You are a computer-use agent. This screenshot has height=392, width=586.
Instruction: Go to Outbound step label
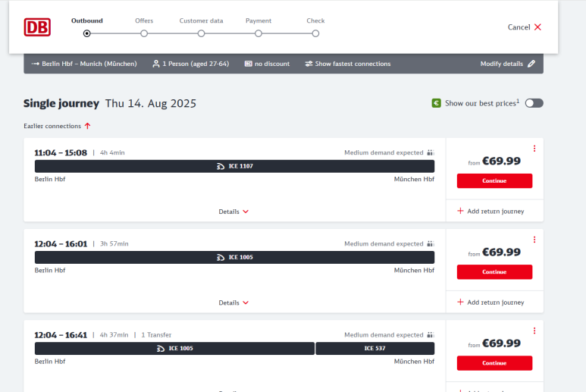click(x=87, y=20)
